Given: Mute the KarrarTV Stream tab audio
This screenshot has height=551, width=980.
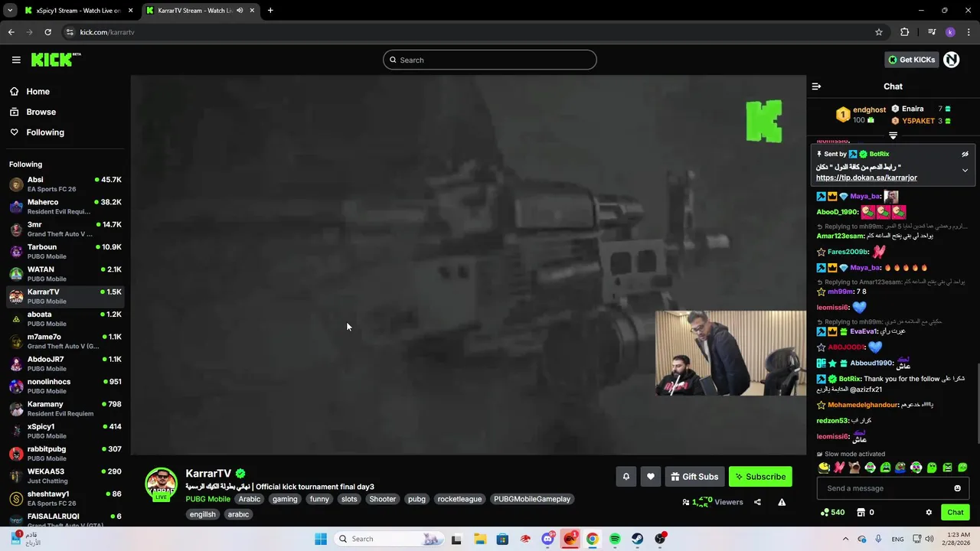Looking at the screenshot, I should click(240, 11).
